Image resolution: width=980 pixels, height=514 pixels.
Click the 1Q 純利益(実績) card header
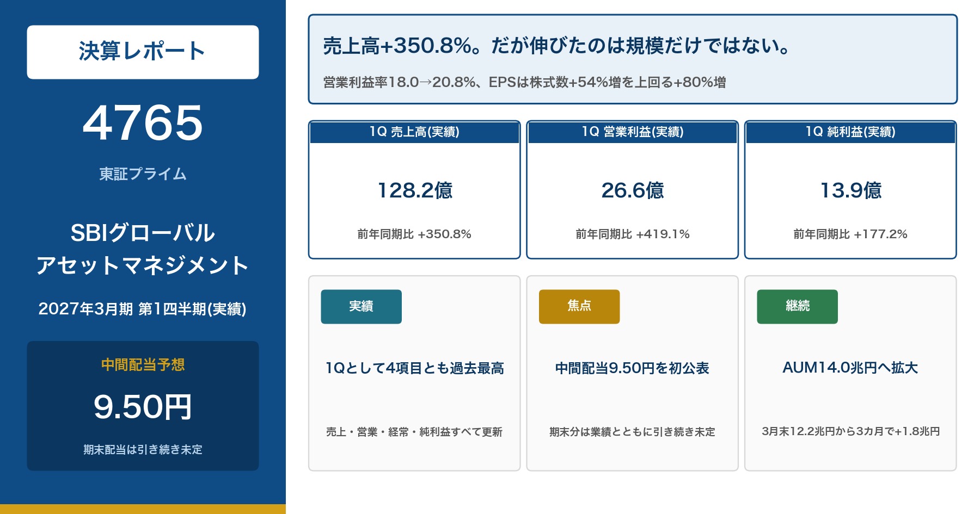[850, 132]
